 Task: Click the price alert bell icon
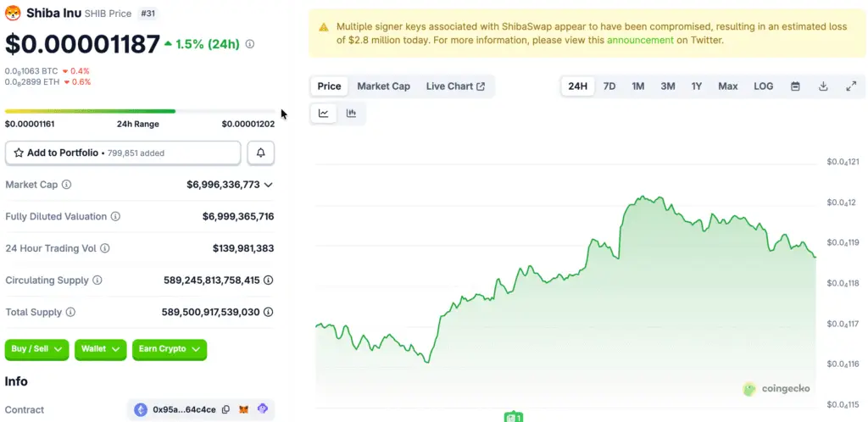pyautogui.click(x=261, y=153)
